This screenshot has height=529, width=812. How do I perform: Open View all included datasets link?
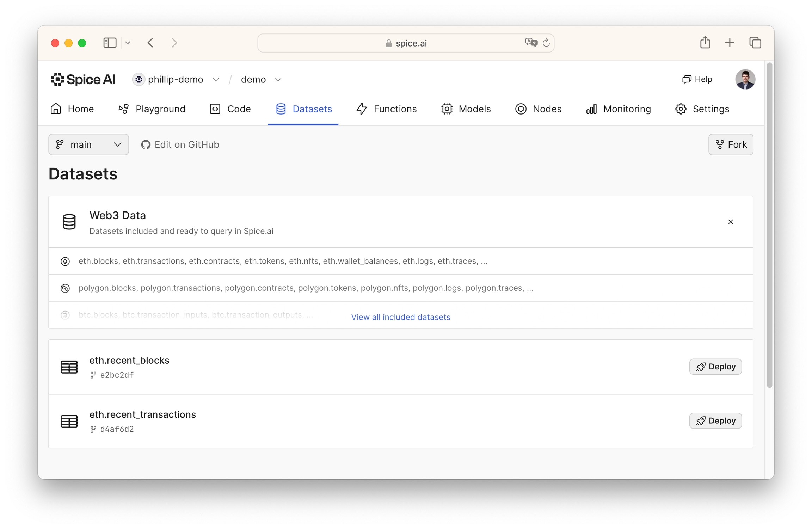click(400, 317)
